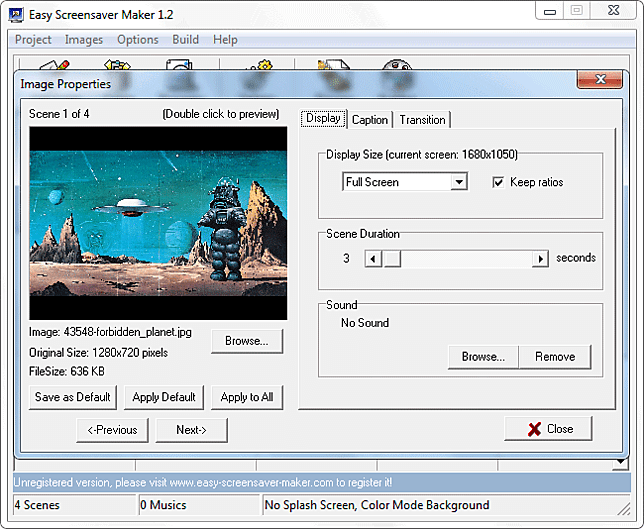Click the '(Double click to preview)' hint text
The image size is (644, 529).
tap(221, 114)
